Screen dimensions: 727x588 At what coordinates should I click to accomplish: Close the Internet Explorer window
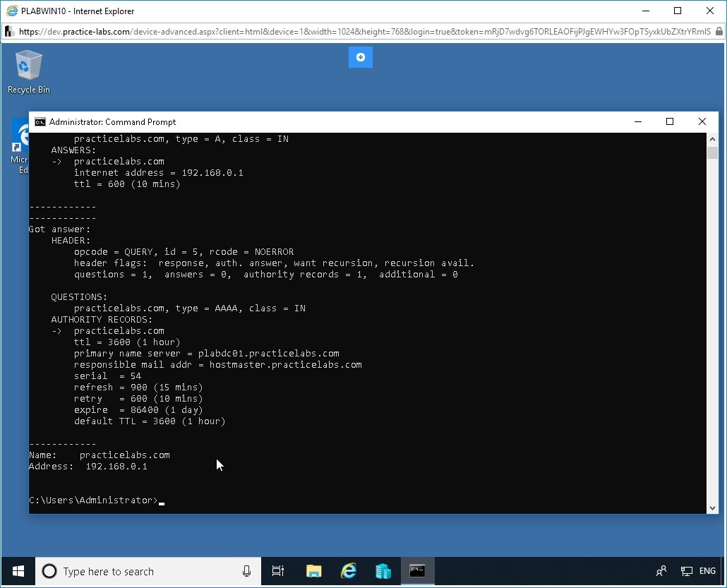710,11
